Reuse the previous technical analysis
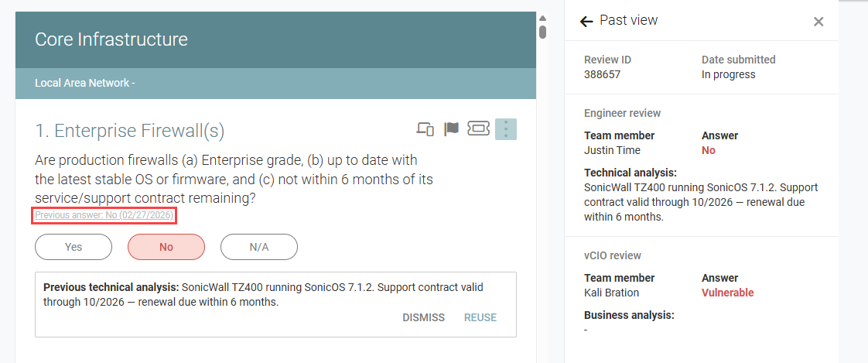The height and width of the screenshot is (363, 868). click(480, 317)
